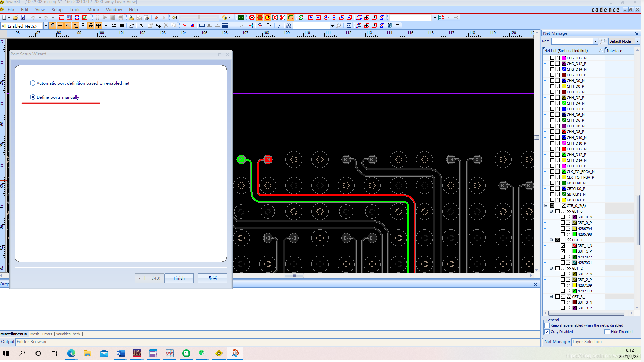644x362 pixels.
Task: Click the Finish button in wizard
Action: coord(179,278)
